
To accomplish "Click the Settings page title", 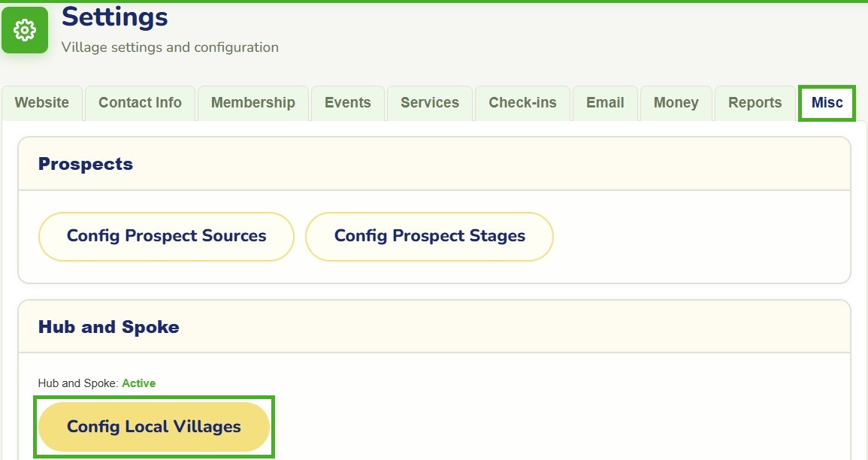I will click(114, 17).
